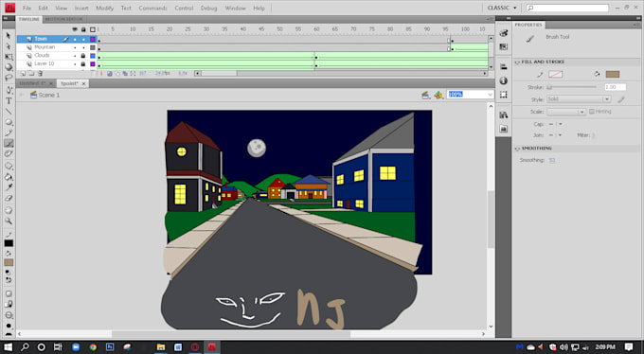Open the Swatches panel icon
The height and width of the screenshot is (354, 644).
[504, 46]
